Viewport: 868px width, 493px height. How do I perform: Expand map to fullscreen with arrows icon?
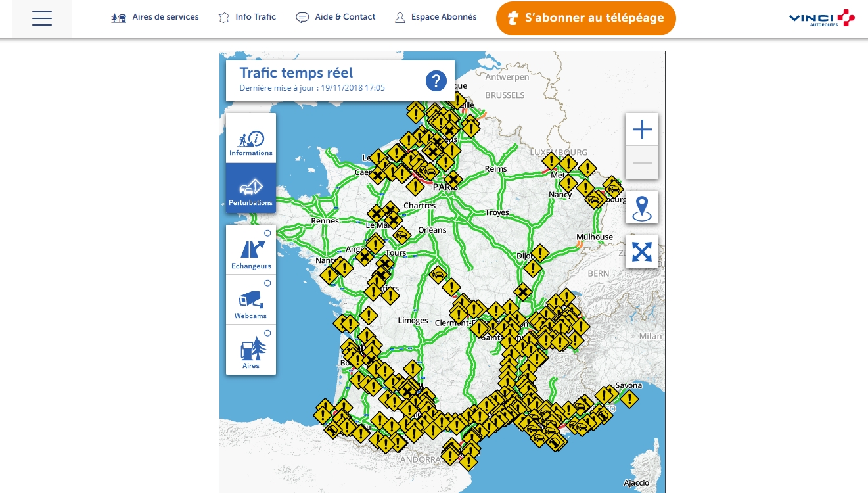click(x=641, y=252)
